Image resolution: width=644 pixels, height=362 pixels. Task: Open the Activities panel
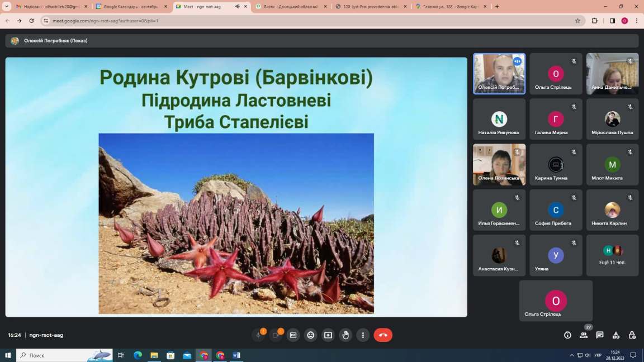[616, 335]
